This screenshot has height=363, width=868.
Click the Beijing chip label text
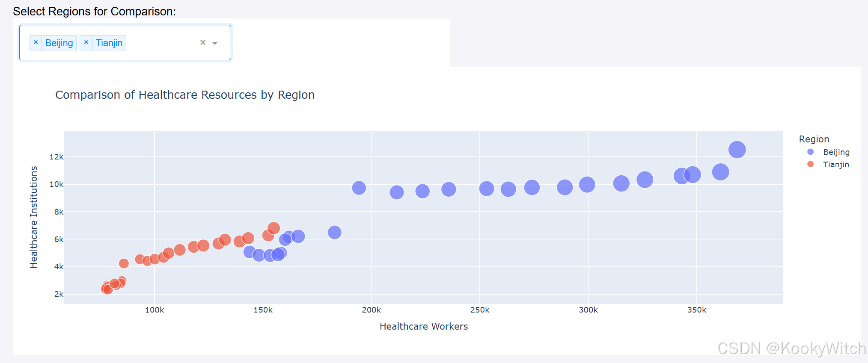(x=59, y=43)
